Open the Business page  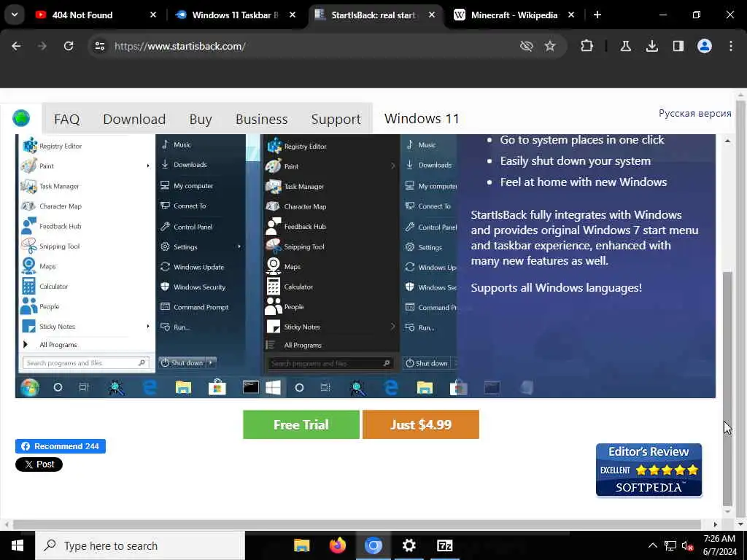coord(262,119)
